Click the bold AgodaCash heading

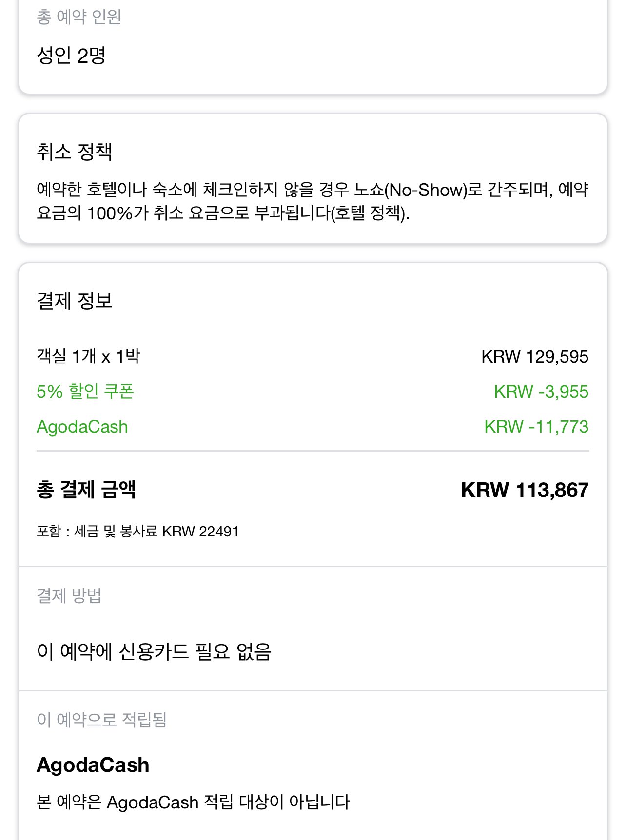tap(93, 765)
